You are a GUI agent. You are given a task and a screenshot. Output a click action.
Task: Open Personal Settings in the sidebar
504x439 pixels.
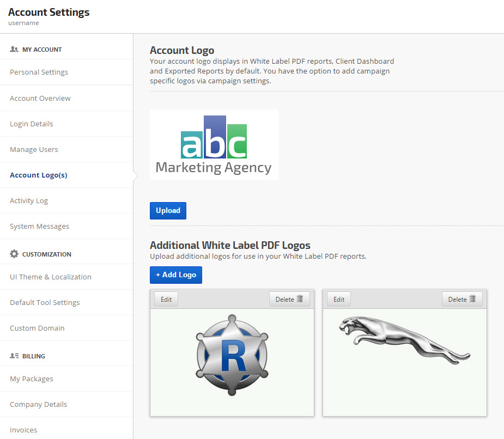pyautogui.click(x=39, y=72)
